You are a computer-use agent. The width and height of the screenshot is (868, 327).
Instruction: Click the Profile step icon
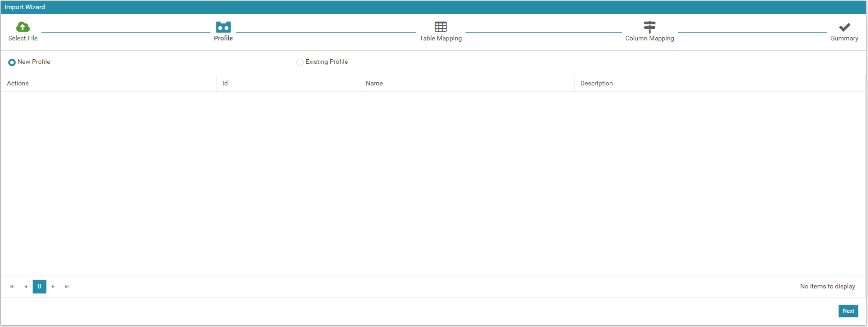[223, 27]
